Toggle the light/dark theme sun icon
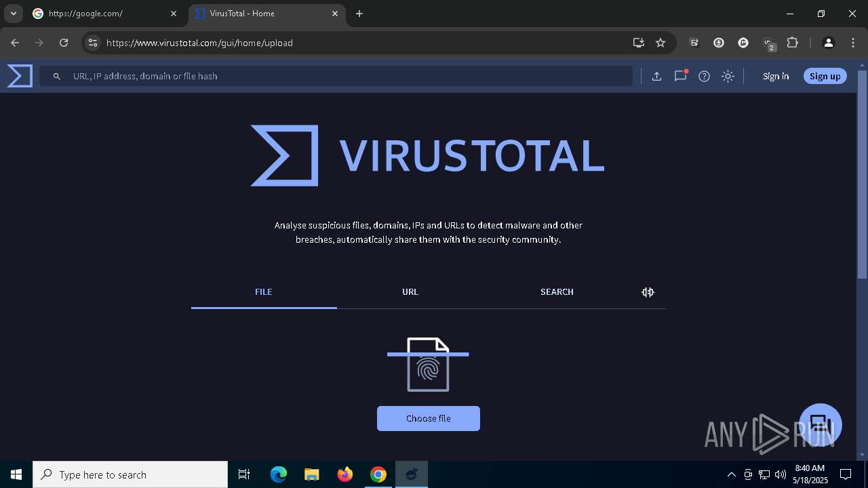 click(x=728, y=77)
